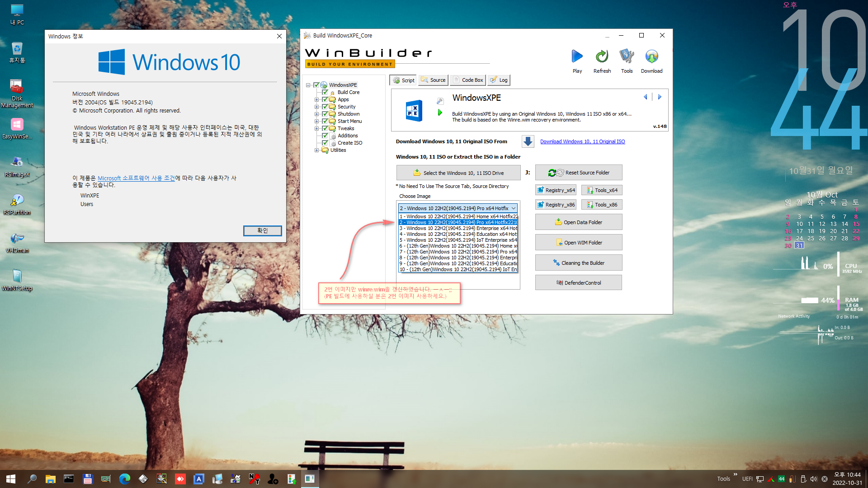Open File Explorer from the taskbar
Screen dimensions: 868x488
[x=50, y=479]
